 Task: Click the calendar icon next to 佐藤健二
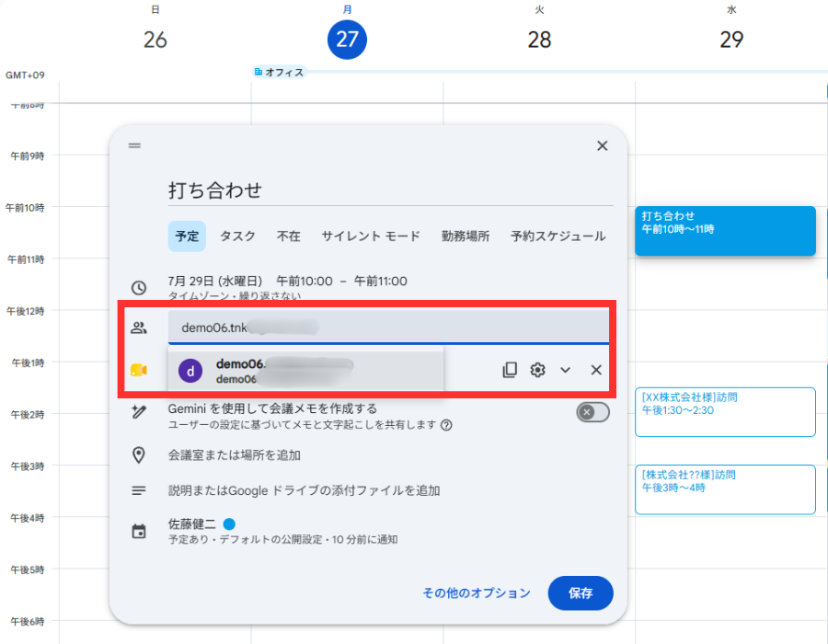139,532
